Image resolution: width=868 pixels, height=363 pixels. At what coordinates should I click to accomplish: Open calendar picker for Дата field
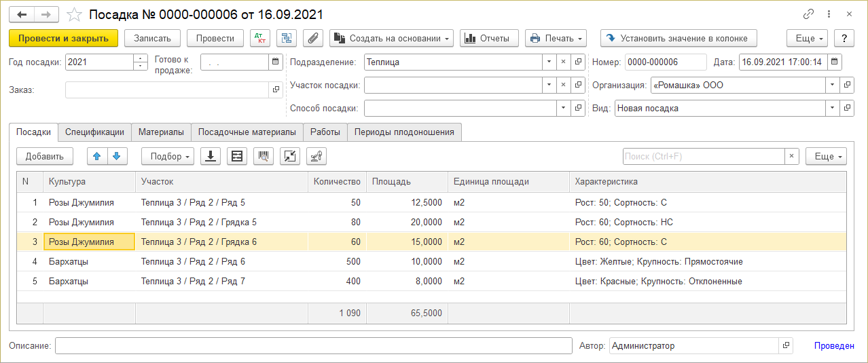pyautogui.click(x=835, y=62)
